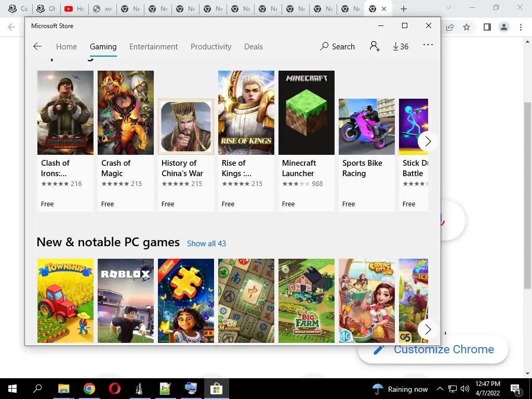
Task: Click Chrome back arrow
Action: click(11, 27)
